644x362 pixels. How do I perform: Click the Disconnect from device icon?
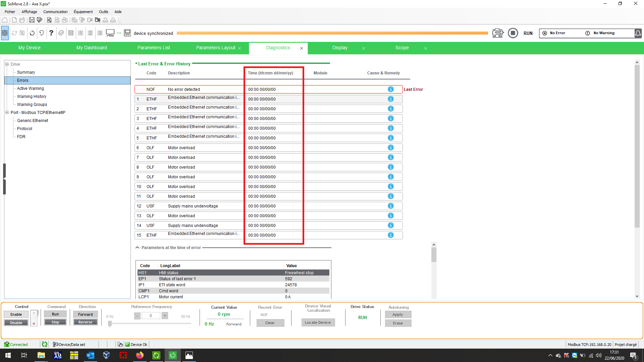point(98,20)
